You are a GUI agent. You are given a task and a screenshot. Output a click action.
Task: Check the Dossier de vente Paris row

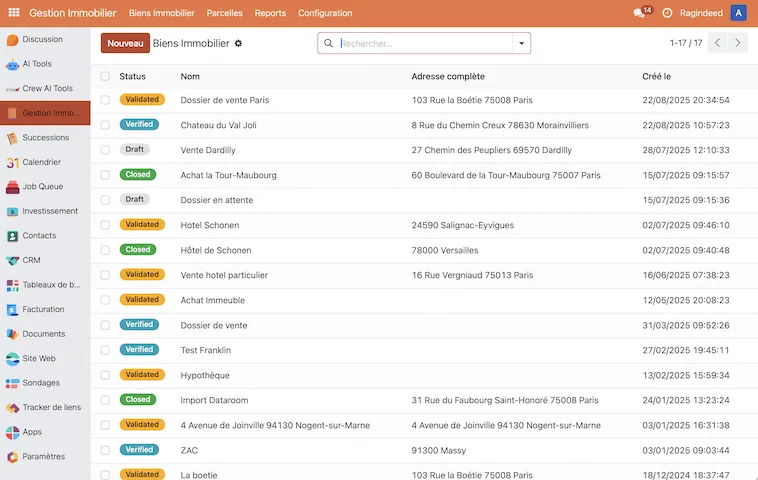coord(105,100)
